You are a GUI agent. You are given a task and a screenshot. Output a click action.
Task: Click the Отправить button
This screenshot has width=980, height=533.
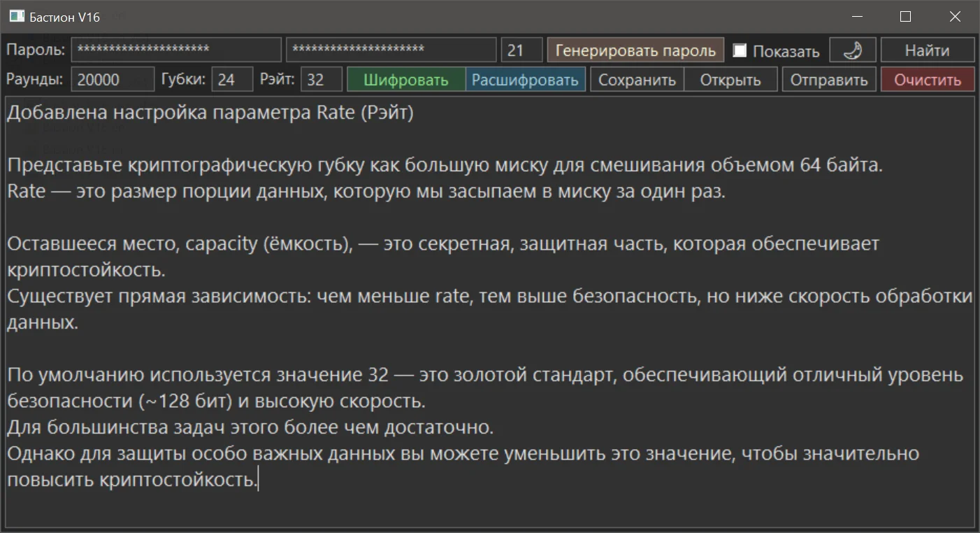pyautogui.click(x=829, y=79)
